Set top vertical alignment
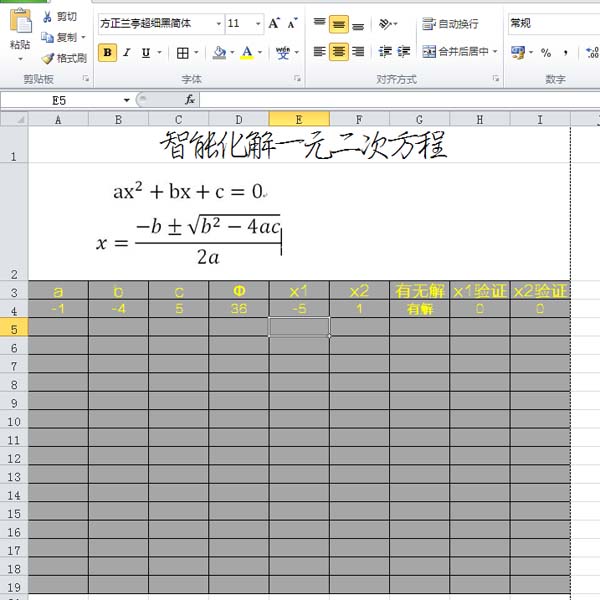 (x=320, y=24)
